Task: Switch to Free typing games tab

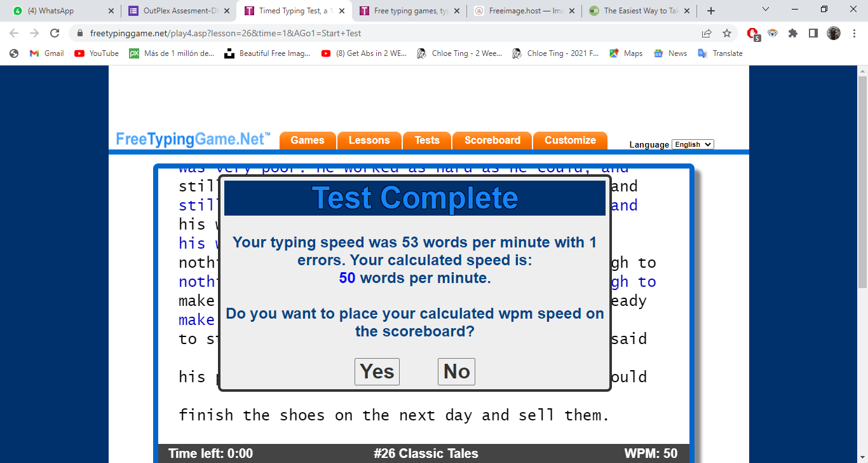Action: pos(409,11)
